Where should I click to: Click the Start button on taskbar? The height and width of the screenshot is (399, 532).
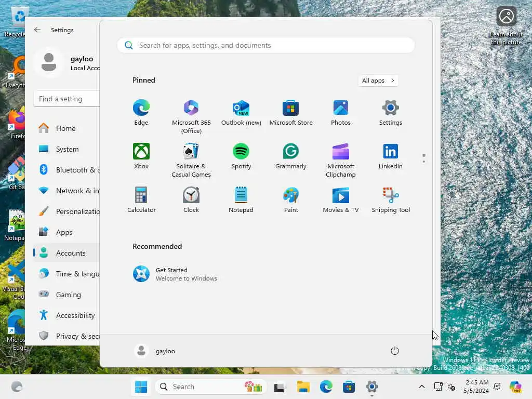pyautogui.click(x=141, y=387)
